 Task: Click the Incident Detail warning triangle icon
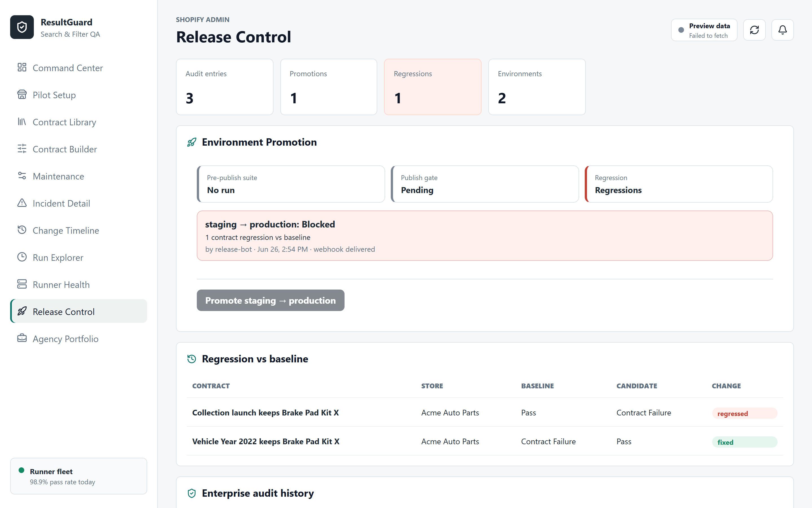click(22, 203)
